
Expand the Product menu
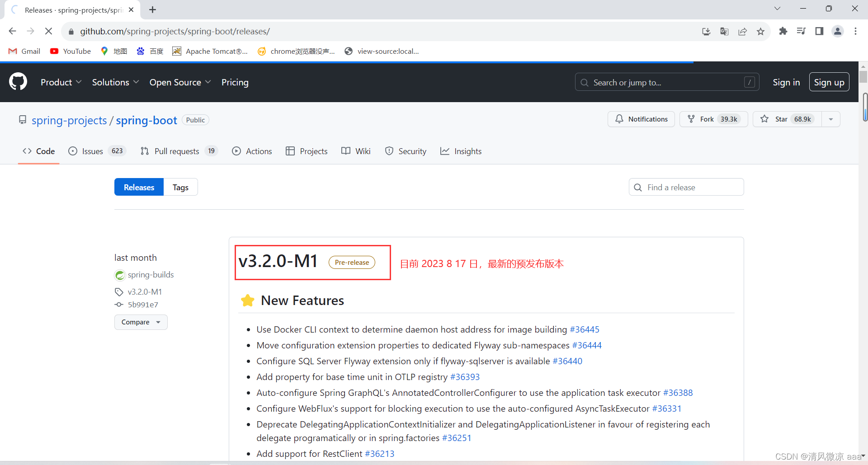(x=61, y=82)
